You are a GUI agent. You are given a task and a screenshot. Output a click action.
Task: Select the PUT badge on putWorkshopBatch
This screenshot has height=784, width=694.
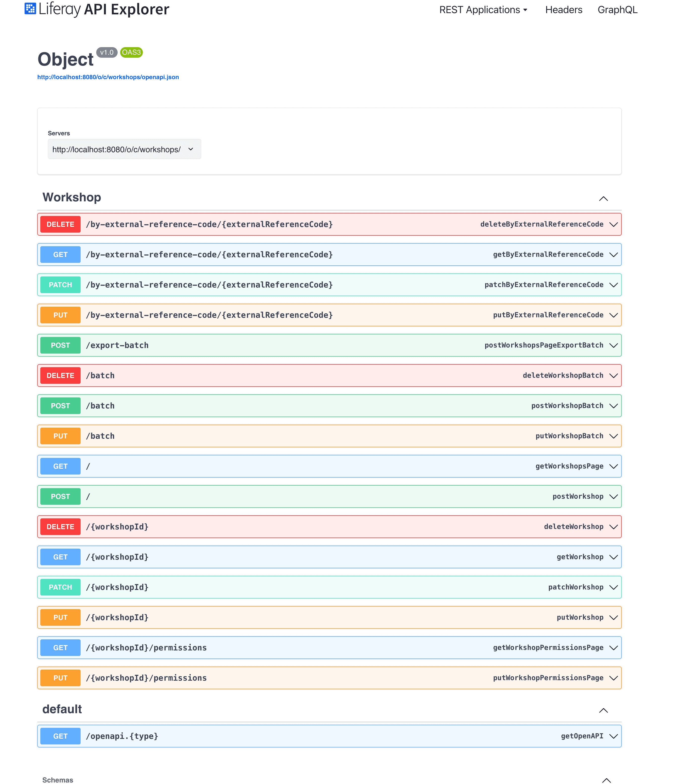coord(60,436)
